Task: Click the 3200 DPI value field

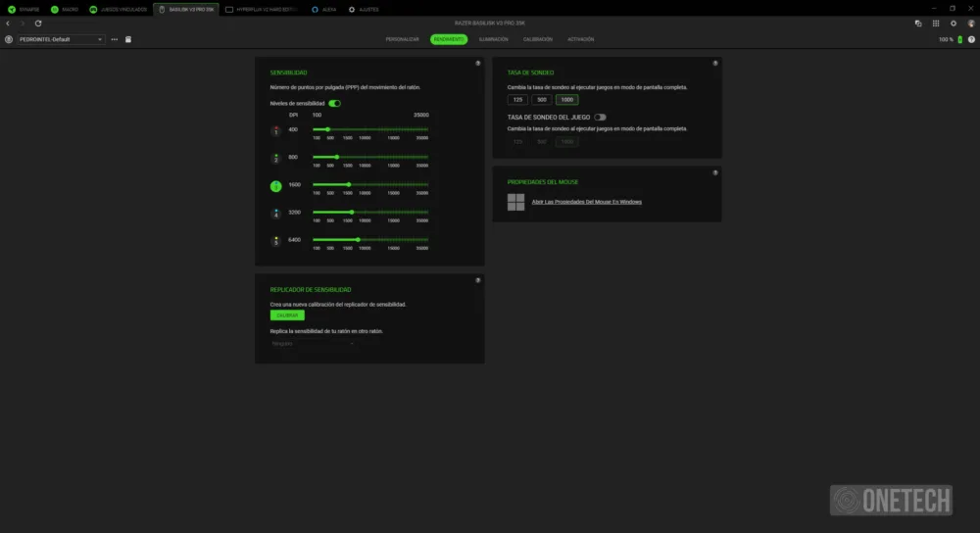Action: click(294, 212)
